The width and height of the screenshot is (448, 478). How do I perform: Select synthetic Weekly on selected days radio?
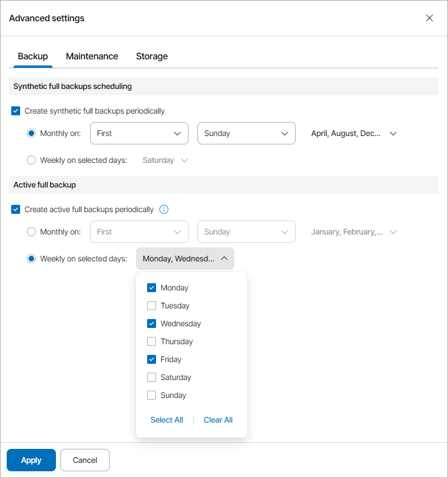coord(31,160)
